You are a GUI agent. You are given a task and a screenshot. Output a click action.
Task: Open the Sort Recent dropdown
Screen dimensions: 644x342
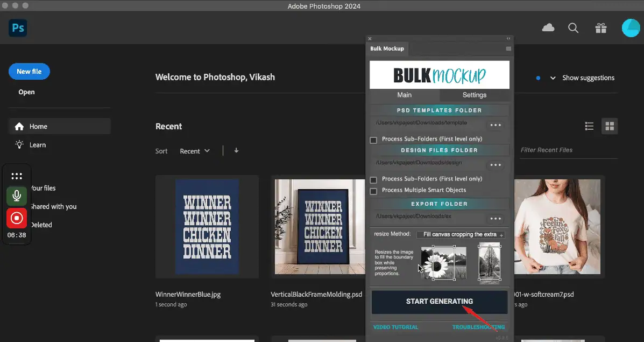195,151
